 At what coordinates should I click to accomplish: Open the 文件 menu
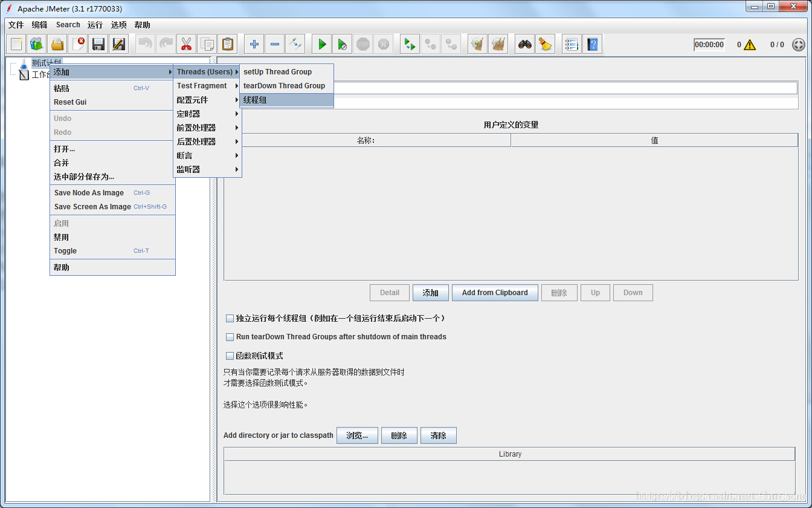pos(16,25)
